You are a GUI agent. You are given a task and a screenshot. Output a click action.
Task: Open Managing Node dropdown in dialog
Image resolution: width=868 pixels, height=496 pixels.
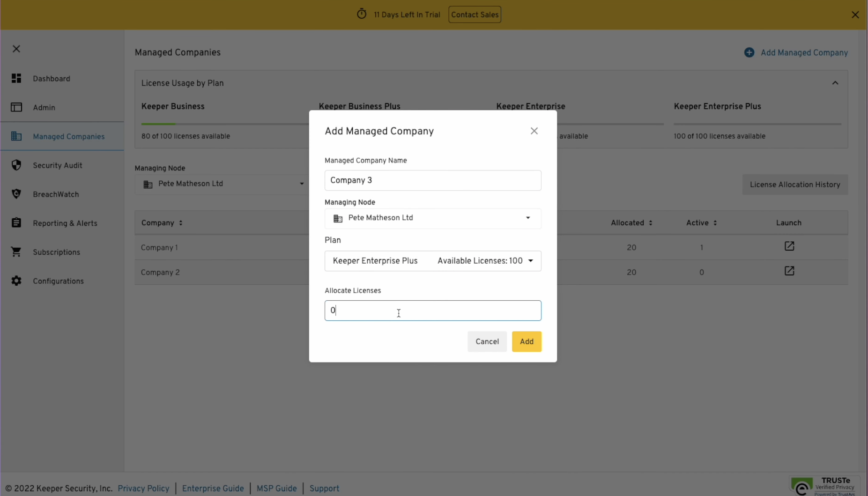coord(433,218)
